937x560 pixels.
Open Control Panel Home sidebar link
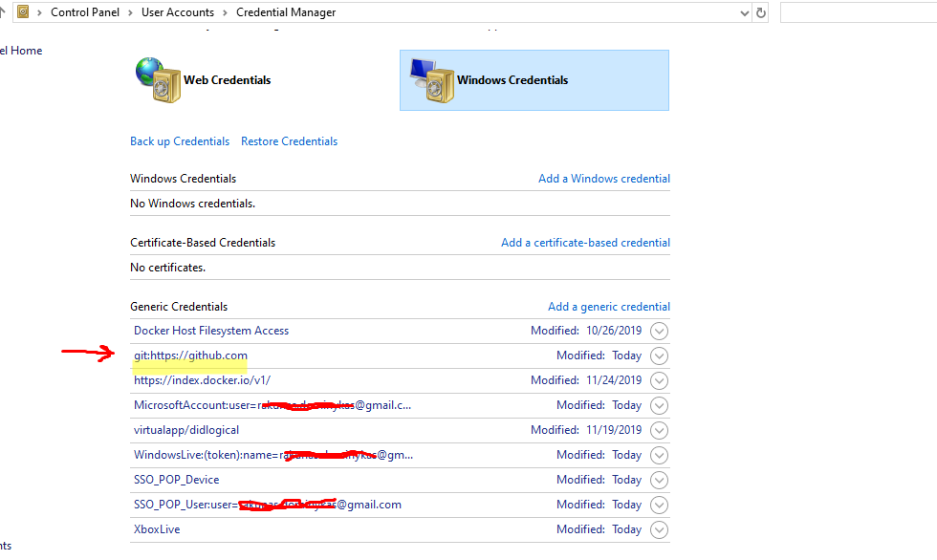point(21,51)
